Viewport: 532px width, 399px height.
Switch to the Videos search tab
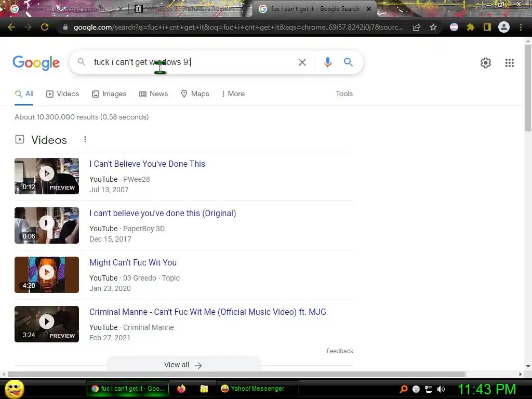click(x=62, y=94)
